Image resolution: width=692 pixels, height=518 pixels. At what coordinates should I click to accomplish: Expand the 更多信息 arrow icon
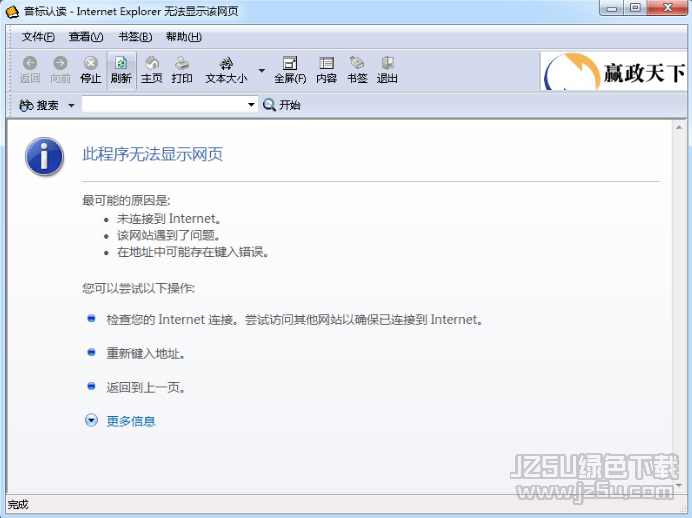click(91, 420)
